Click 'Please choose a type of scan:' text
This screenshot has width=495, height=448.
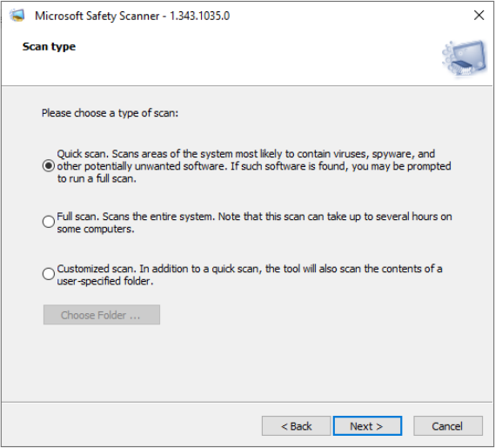click(x=110, y=113)
